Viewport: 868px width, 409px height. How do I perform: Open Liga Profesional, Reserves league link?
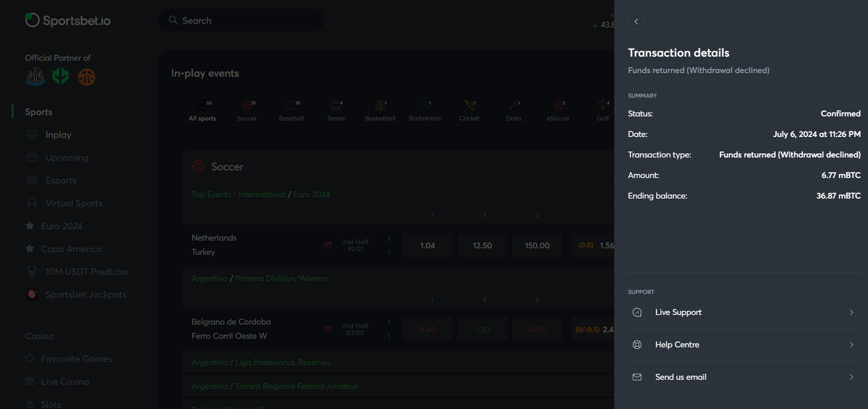[x=282, y=362]
